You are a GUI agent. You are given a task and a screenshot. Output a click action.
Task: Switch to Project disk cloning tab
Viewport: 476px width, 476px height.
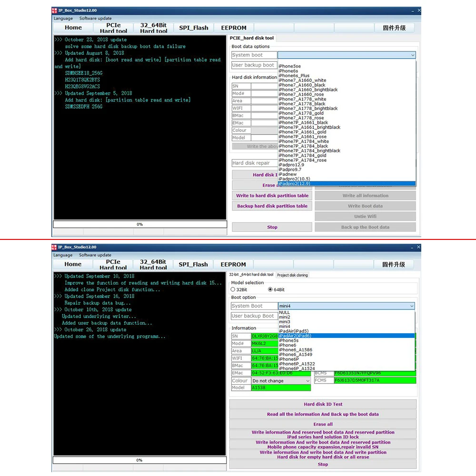coord(292,275)
